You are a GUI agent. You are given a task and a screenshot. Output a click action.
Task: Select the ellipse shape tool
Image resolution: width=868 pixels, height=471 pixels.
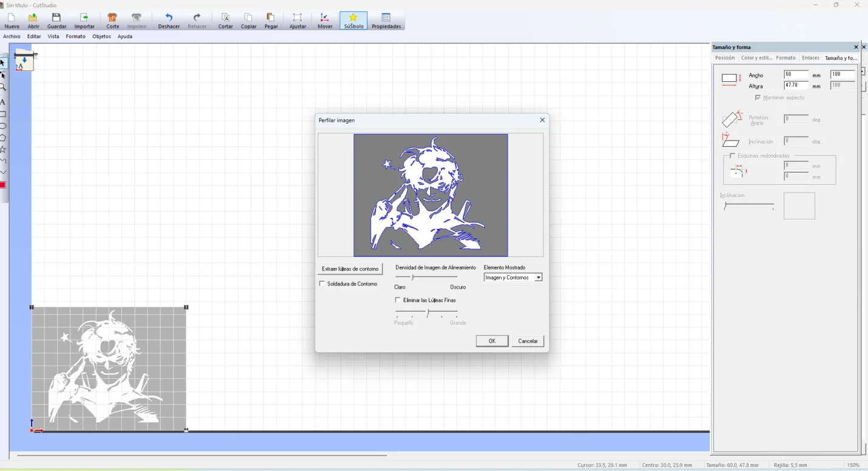(x=2, y=126)
